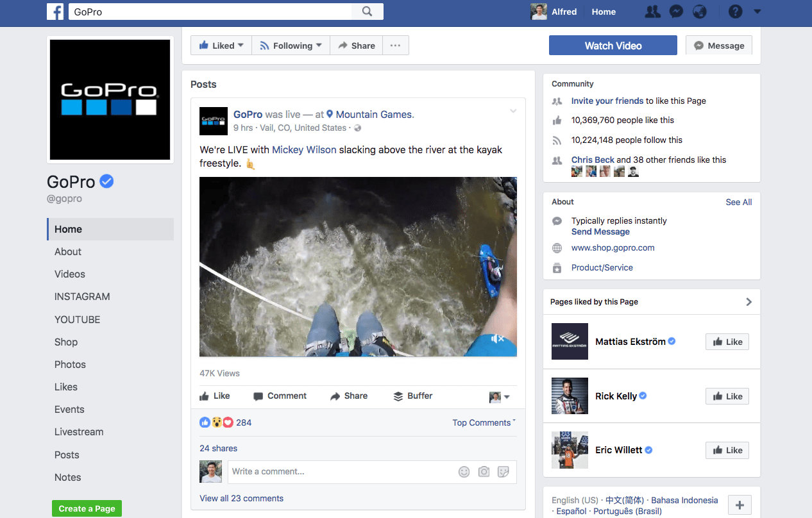This screenshot has width=812, height=518.
Task: Change Top Comments sorting
Action: coord(483,422)
